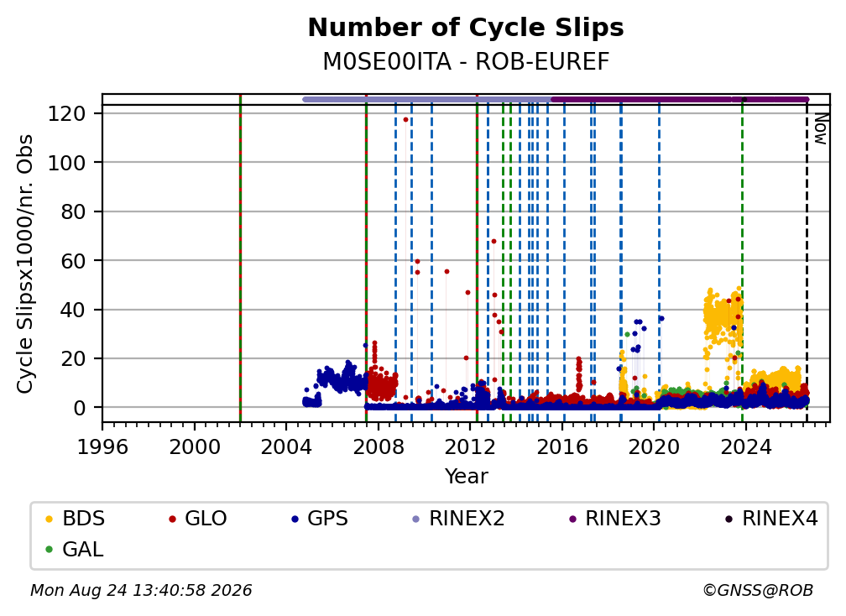
Task: Click the BDS yellow legend marker
Action: 49,519
